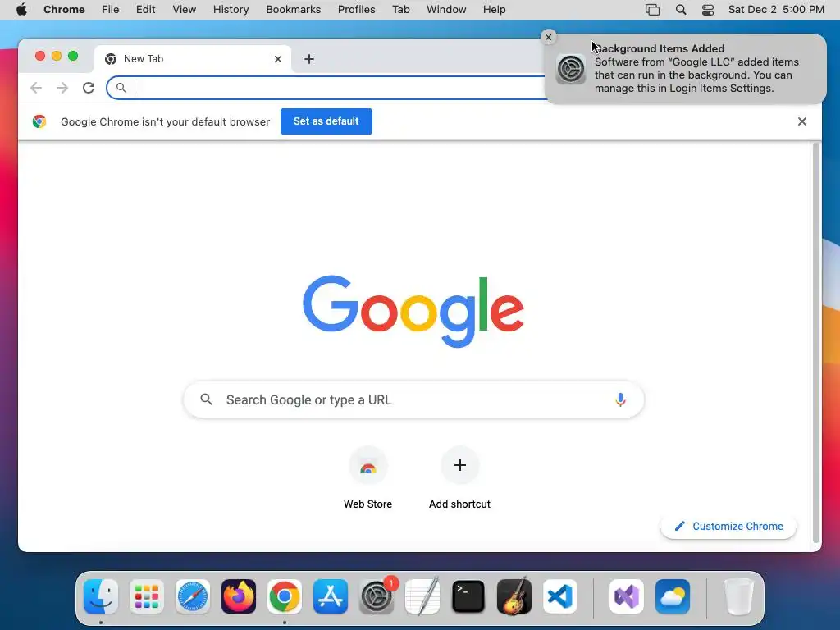Click the Background Items Added notification body

tap(686, 69)
